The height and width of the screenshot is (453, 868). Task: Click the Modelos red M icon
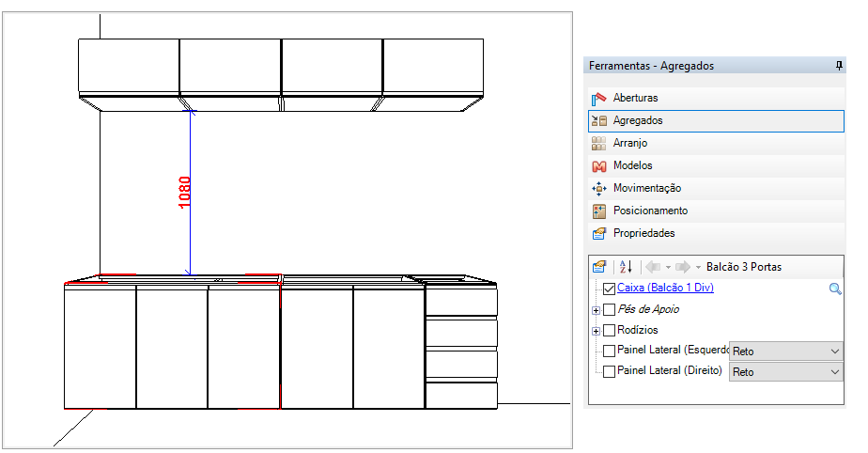[x=599, y=166]
